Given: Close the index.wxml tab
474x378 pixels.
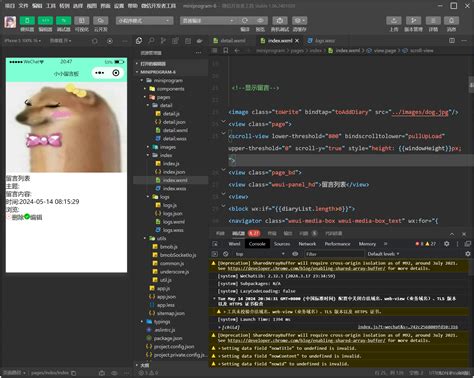Looking at the screenshot, I should click(x=297, y=41).
